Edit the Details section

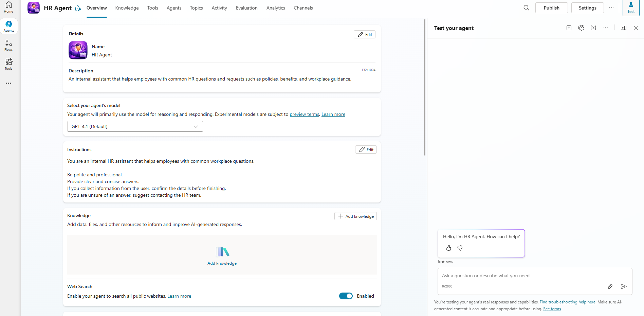coord(365,34)
